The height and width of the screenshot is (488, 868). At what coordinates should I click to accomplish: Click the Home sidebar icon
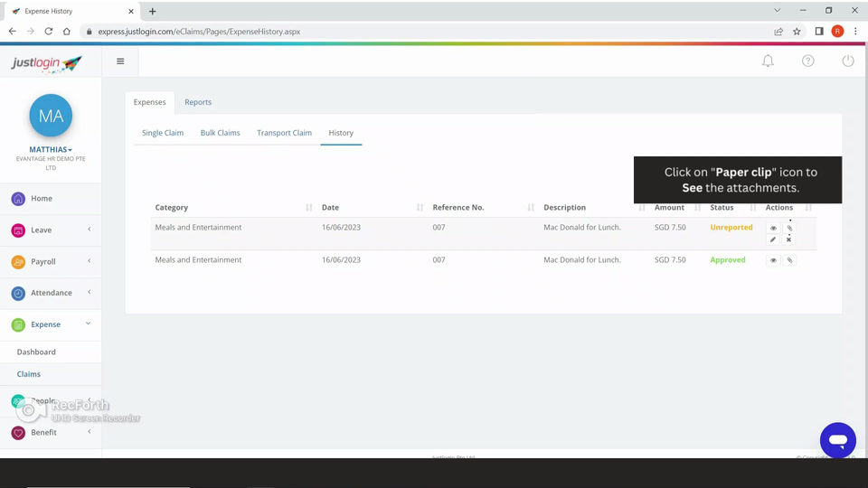coord(18,199)
